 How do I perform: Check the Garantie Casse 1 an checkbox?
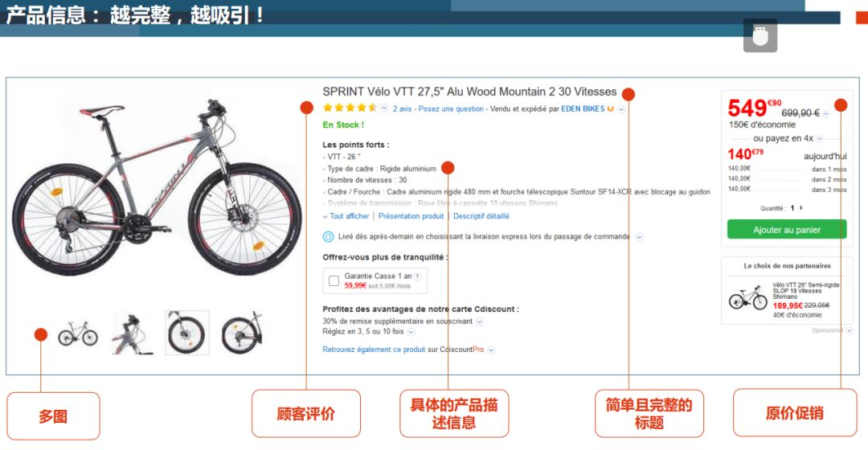coord(334,280)
